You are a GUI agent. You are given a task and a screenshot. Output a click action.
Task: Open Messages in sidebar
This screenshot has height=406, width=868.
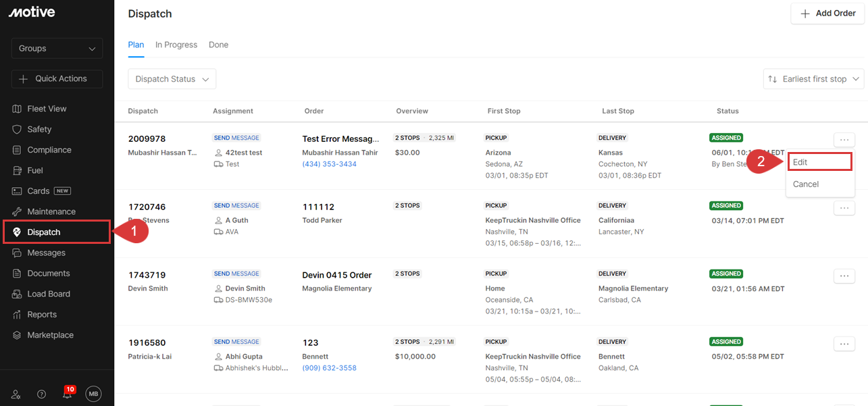[x=46, y=253]
